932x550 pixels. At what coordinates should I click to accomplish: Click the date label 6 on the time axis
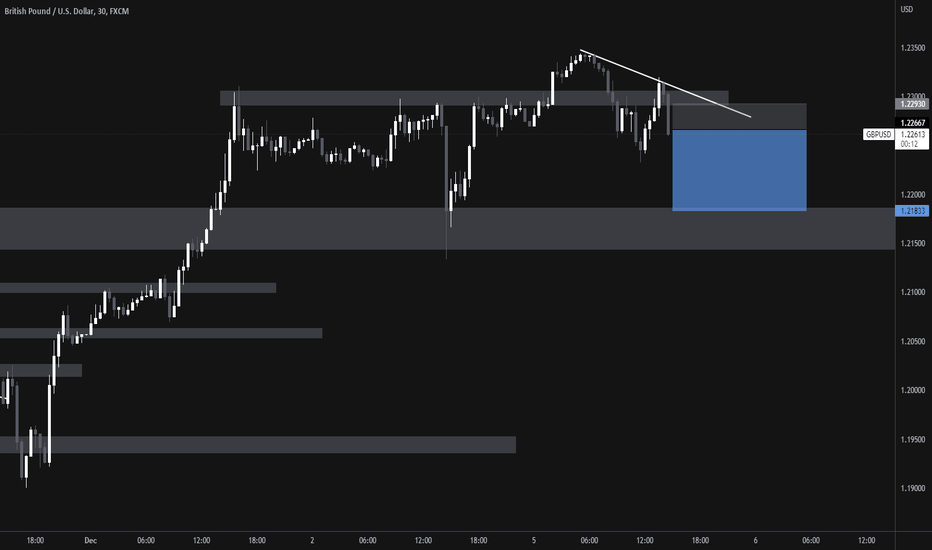pyautogui.click(x=755, y=540)
